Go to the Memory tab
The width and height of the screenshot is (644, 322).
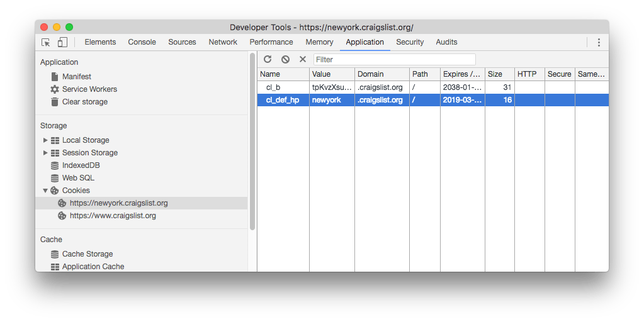[319, 42]
